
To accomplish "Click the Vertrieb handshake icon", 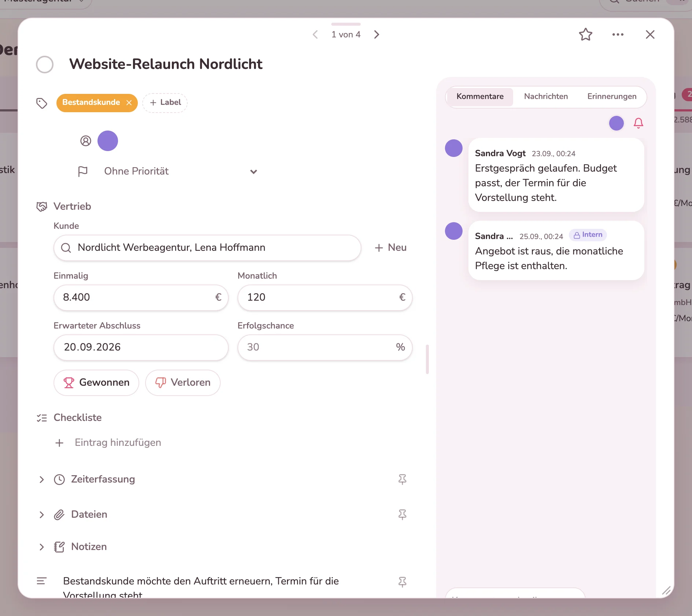I will (42, 207).
